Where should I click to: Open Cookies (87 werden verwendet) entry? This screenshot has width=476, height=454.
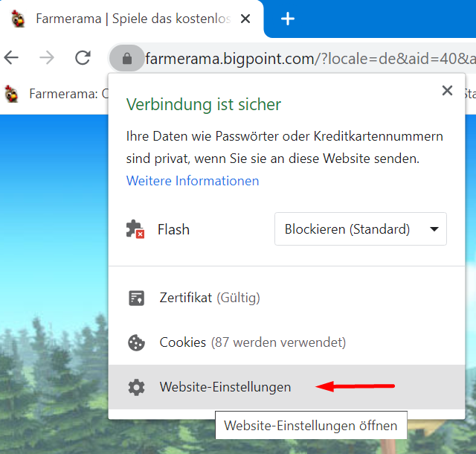(286, 343)
